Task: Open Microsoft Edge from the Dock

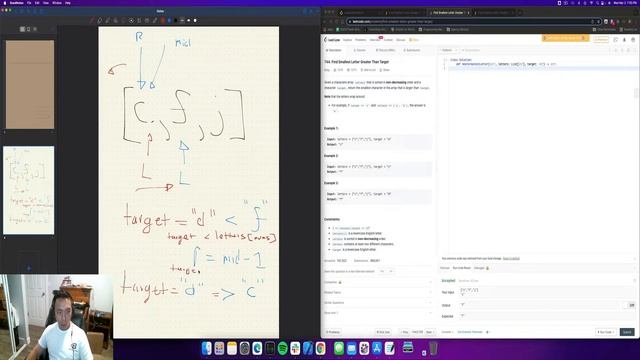Action: click(x=257, y=348)
